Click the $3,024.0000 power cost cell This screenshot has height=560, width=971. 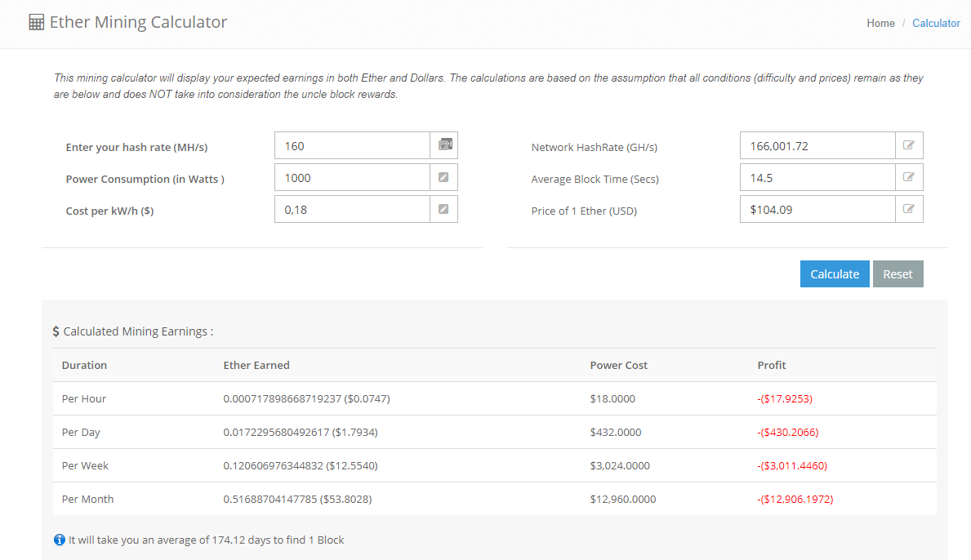620,465
